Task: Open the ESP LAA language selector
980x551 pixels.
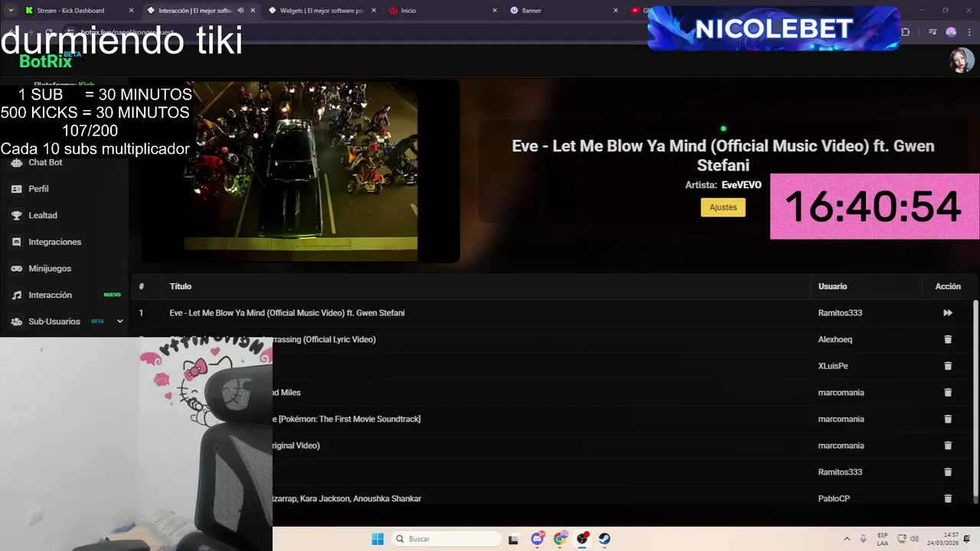Action: click(883, 539)
